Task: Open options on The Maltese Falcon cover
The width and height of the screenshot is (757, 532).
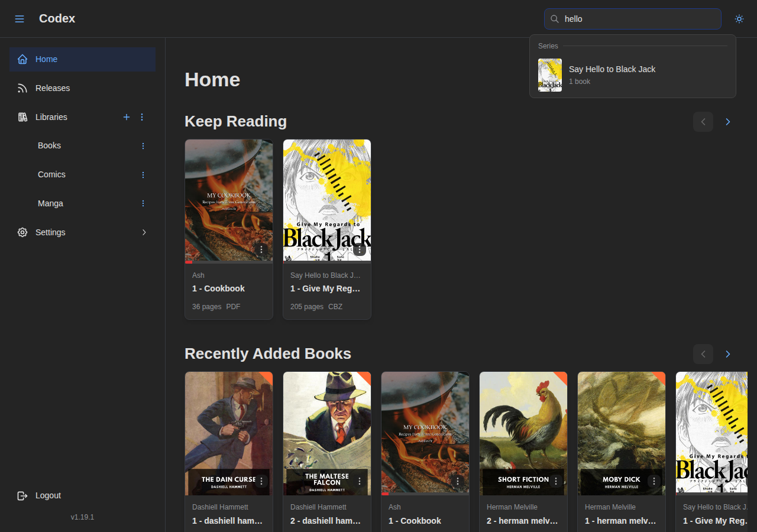Action: coord(360,481)
